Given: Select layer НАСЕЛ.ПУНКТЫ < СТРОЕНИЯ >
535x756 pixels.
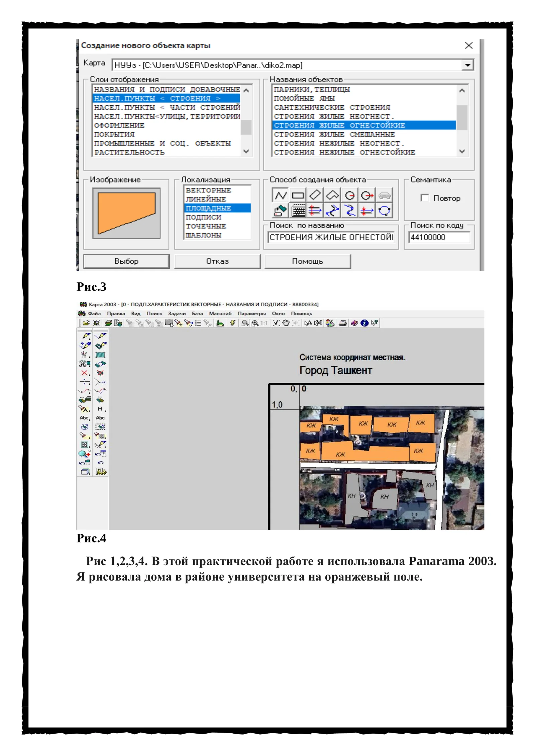Looking at the screenshot, I should [166, 98].
